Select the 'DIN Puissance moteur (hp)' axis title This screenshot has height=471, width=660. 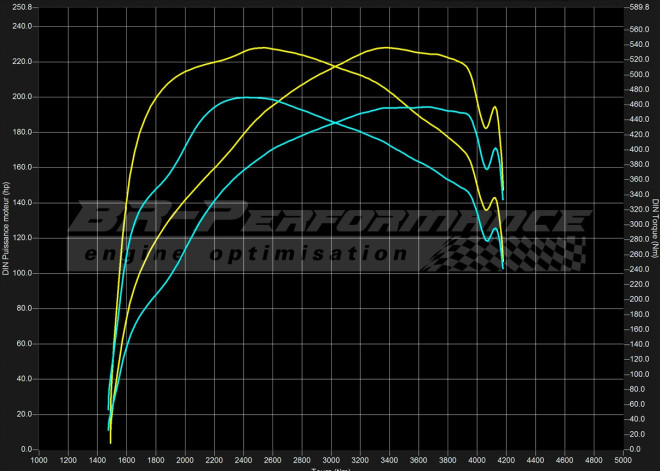click(7, 227)
